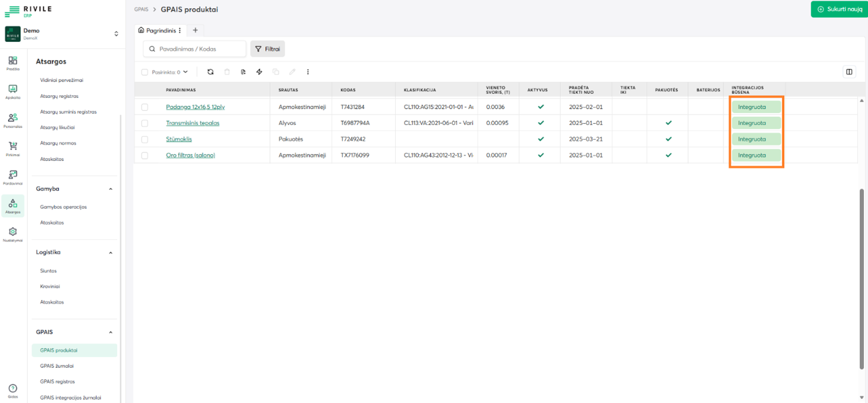
Task: Collapse the Gamyba section chevron
Action: pos(111,189)
